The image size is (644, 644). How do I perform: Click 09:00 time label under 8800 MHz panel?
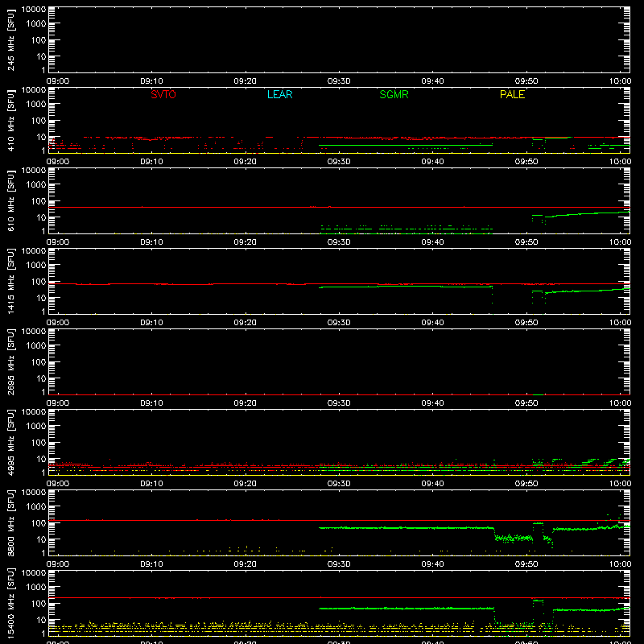pos(58,564)
